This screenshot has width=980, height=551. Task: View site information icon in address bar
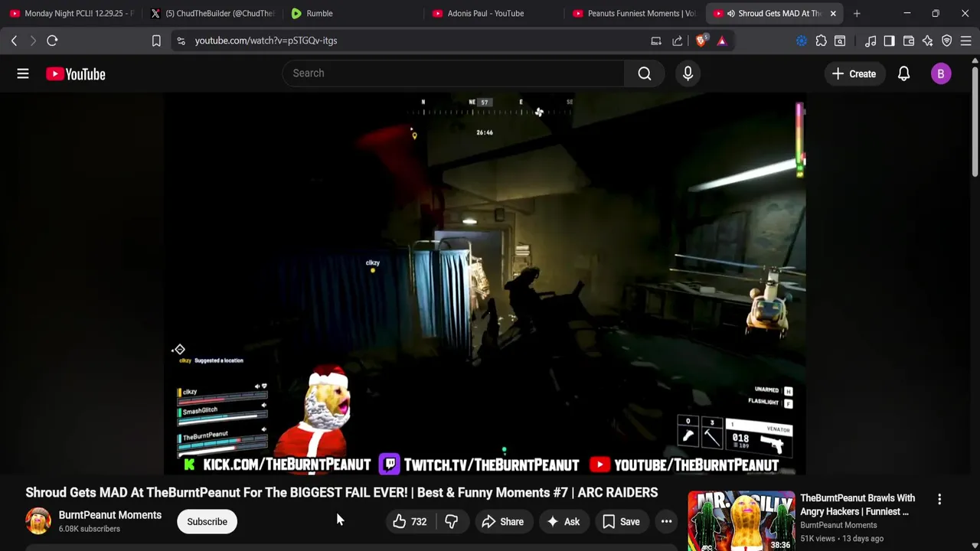coord(181,41)
